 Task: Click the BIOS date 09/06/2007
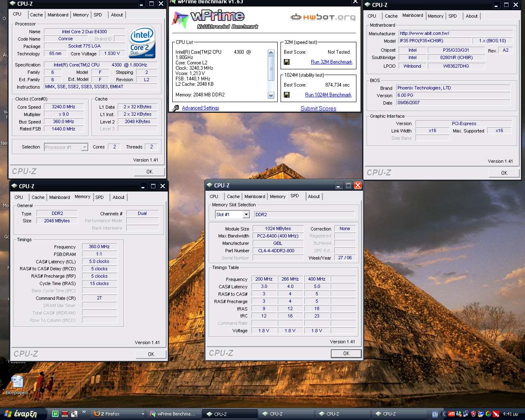[453, 103]
